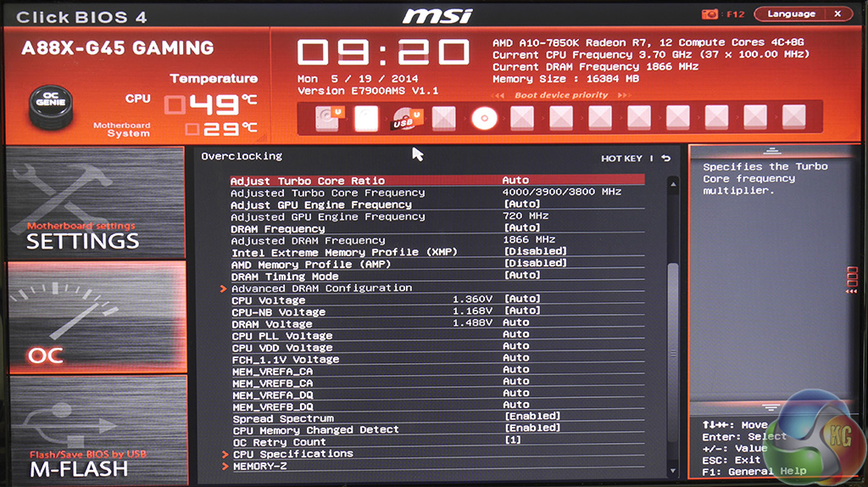Viewport: 868px width, 487px height.
Task: Open the DRAM Frequency [Auto] dropdown
Action: point(522,228)
